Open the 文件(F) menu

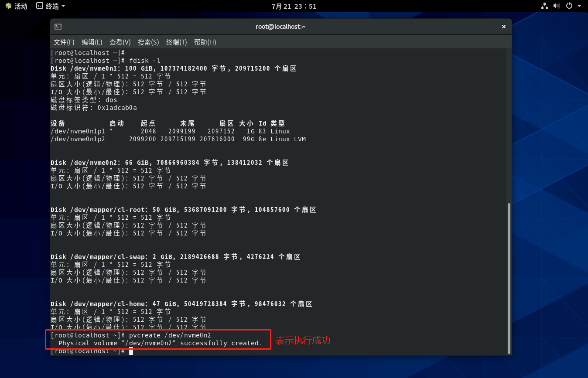64,42
